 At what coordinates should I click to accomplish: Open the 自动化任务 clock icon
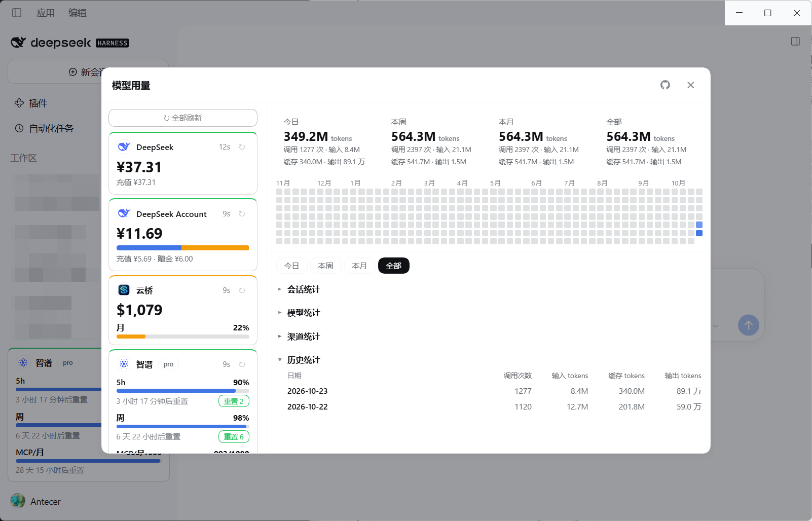[19, 128]
